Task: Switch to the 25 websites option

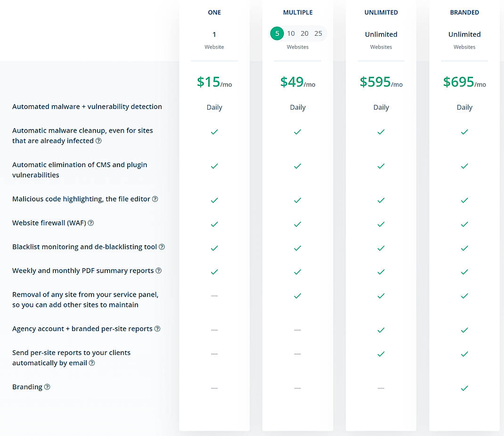Action: click(x=318, y=33)
